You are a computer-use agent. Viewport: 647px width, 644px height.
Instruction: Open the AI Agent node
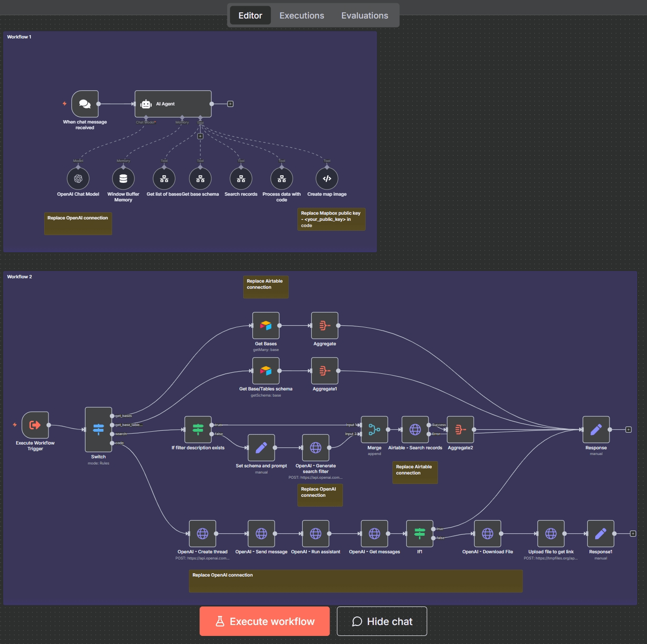[173, 104]
